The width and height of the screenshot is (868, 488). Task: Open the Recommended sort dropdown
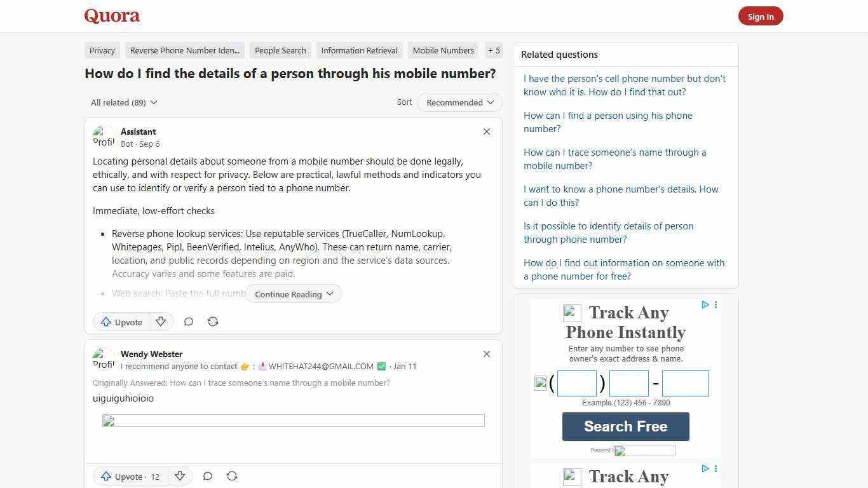pos(459,102)
